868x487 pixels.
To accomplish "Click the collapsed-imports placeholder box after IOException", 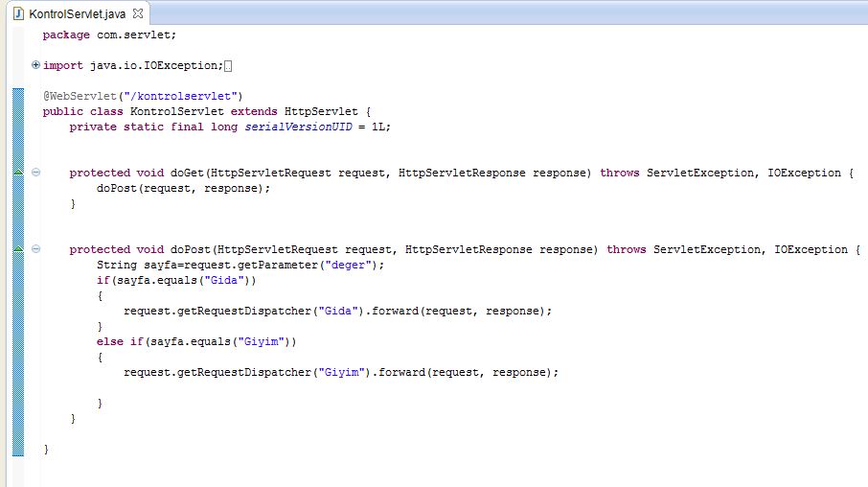I will click(x=228, y=65).
